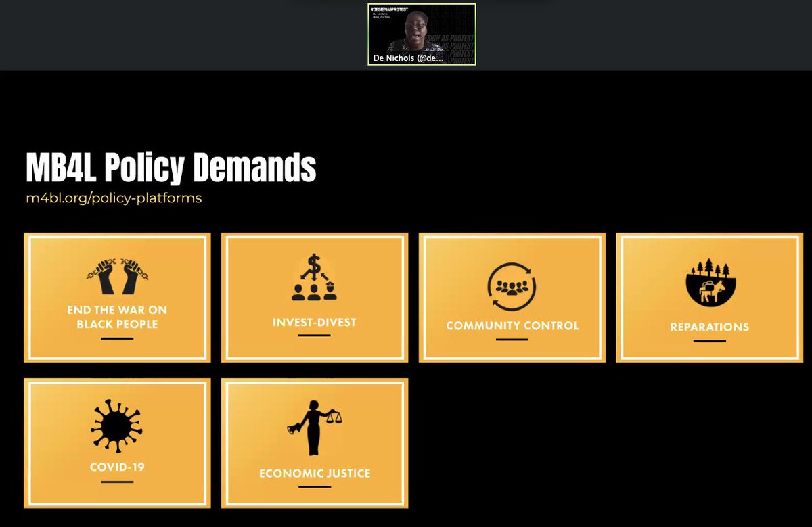The width and height of the screenshot is (812, 527).
Task: Click the COVID-19 label text
Action: pos(117,467)
